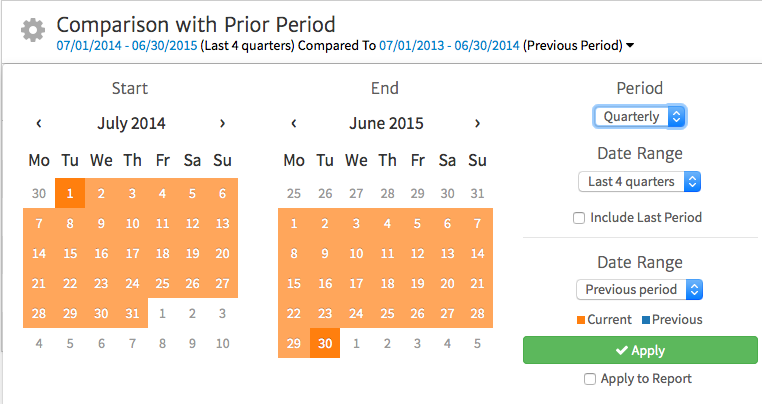Go to next month in End calendar

point(477,124)
